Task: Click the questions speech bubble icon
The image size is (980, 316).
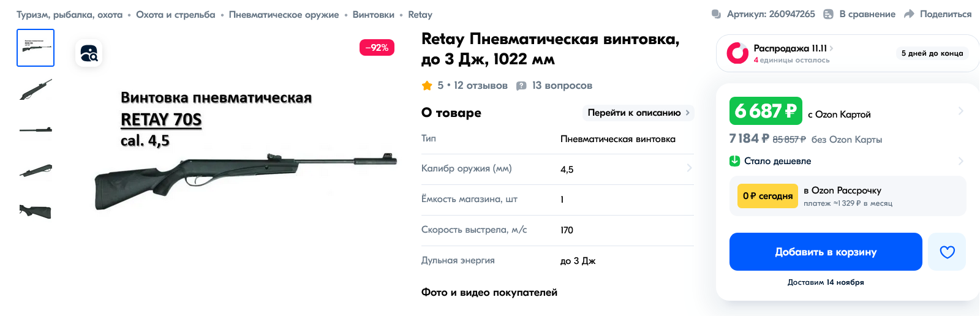Action: 521,86
